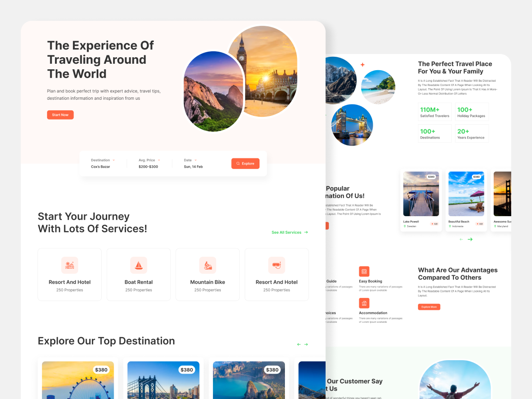532x399 pixels.
Task: Click the Accommodation house icon
Action: pyautogui.click(x=364, y=303)
